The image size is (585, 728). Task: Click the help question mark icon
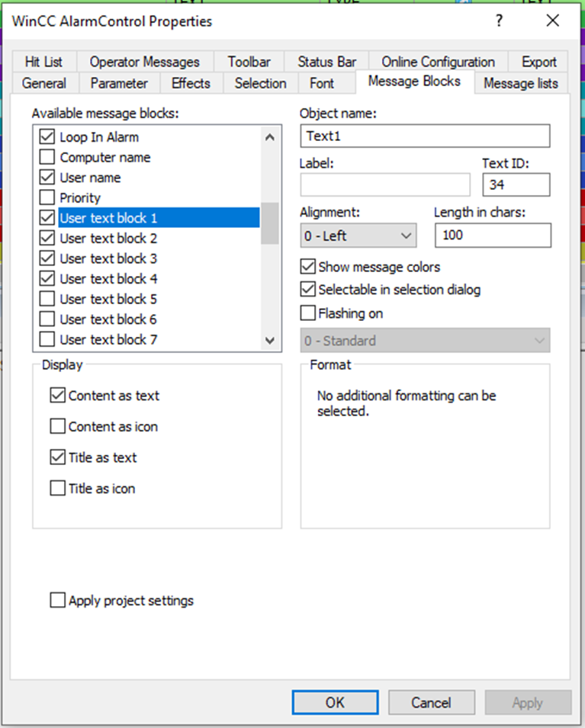tap(499, 21)
